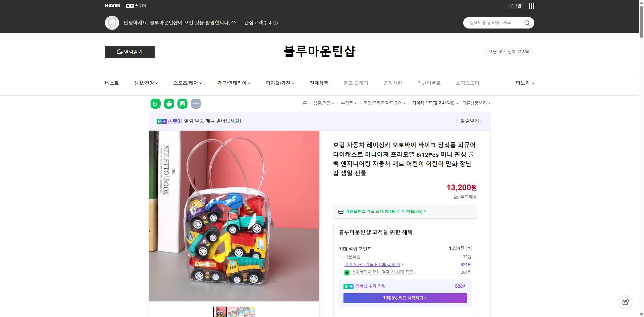The width and height of the screenshot is (644, 317).
Task: Click the 알림받기 bell button
Action: pos(129,52)
